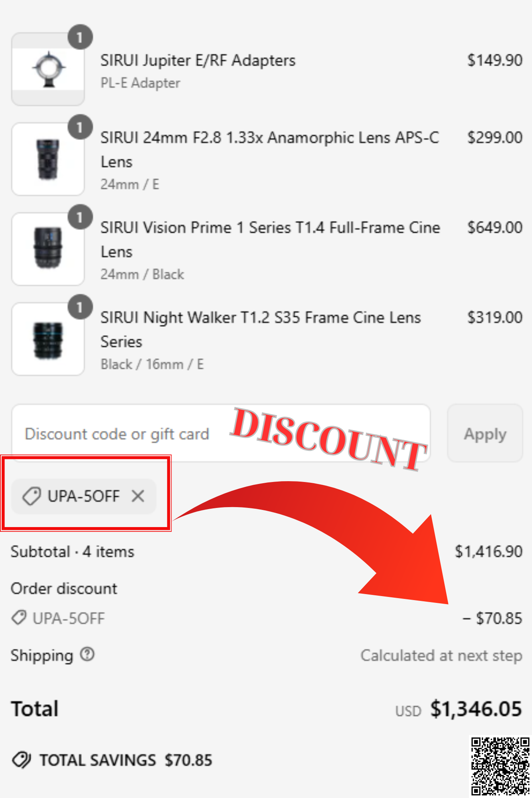532x798 pixels.
Task: Click the SIRUI Vision Prime 1 Series title
Action: tap(270, 240)
